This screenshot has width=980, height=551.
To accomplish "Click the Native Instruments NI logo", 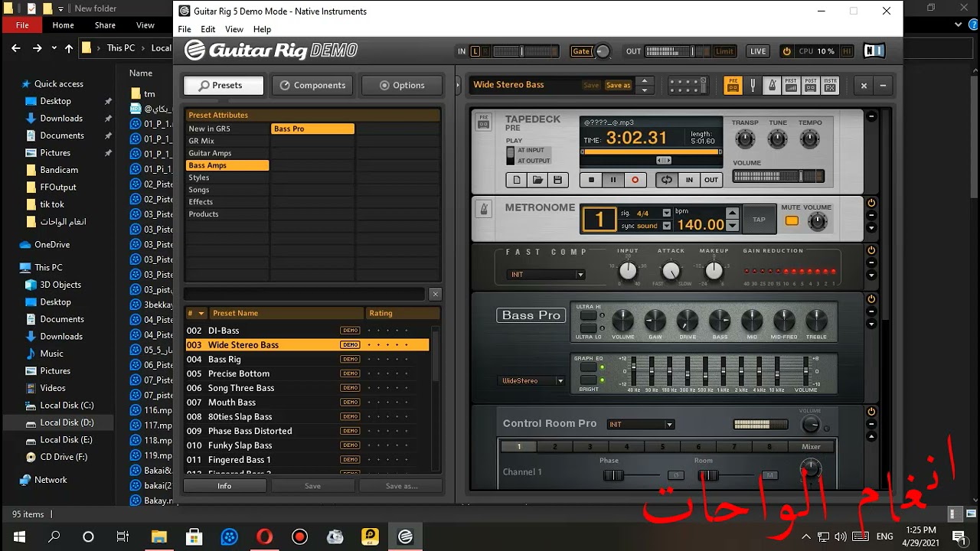I will click(874, 51).
